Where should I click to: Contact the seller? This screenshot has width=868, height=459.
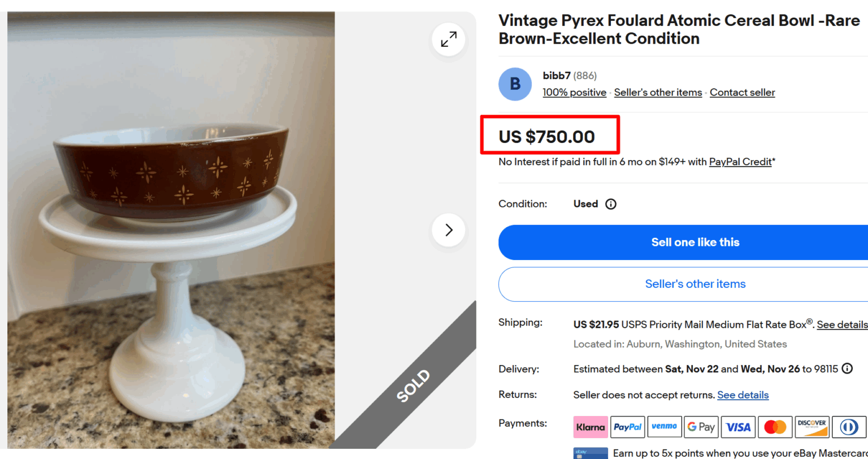pos(742,92)
